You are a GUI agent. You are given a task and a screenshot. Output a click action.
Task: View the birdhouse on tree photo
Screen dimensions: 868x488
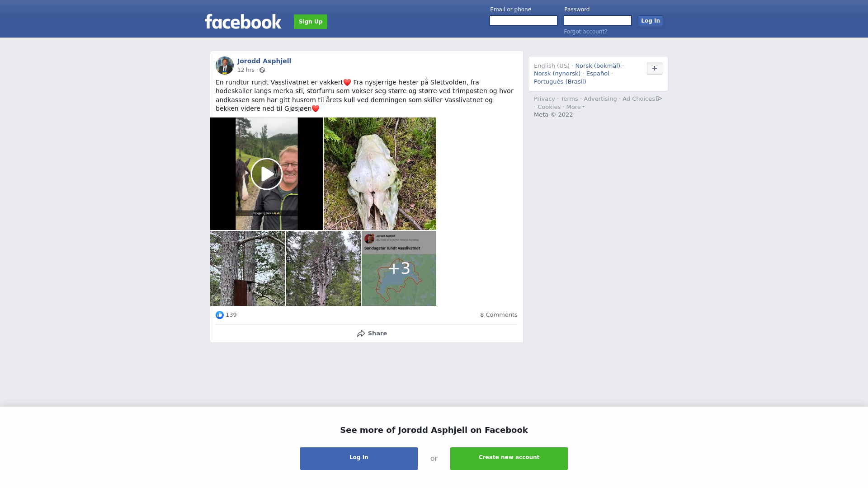coord(248,268)
